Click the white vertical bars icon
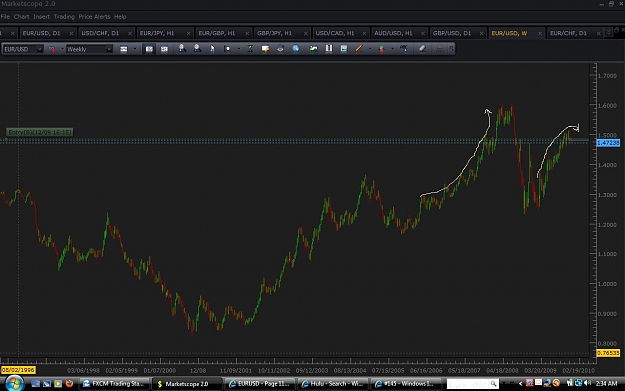Image resolution: width=625 pixels, height=391 pixels. (329, 49)
